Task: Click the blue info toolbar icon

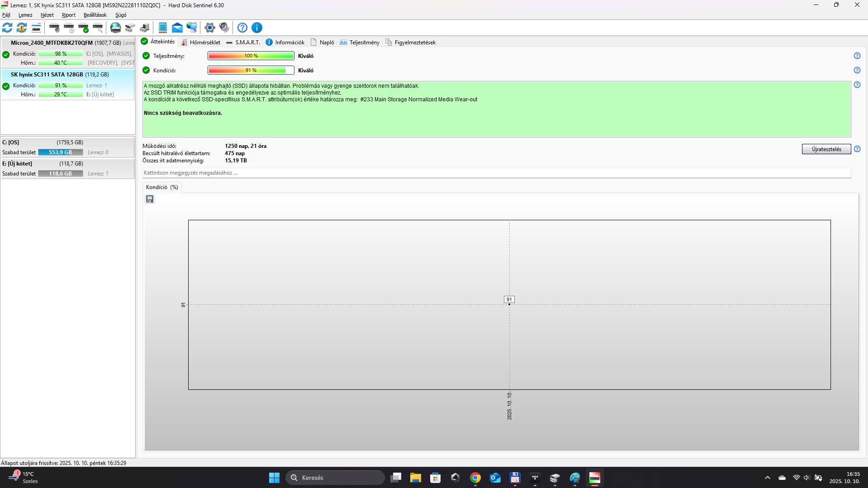Action: click(x=257, y=28)
